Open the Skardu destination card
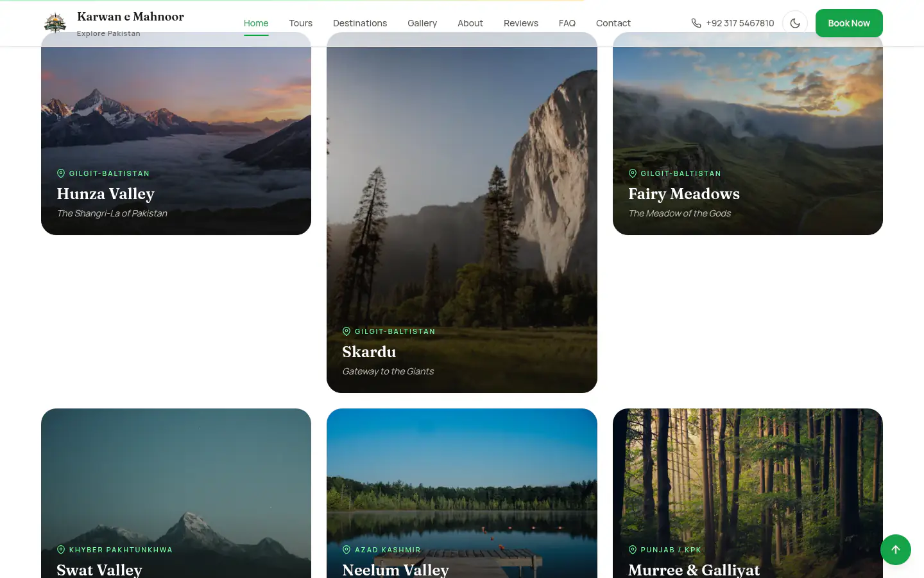Screen dimensions: 924x578 pos(462,213)
